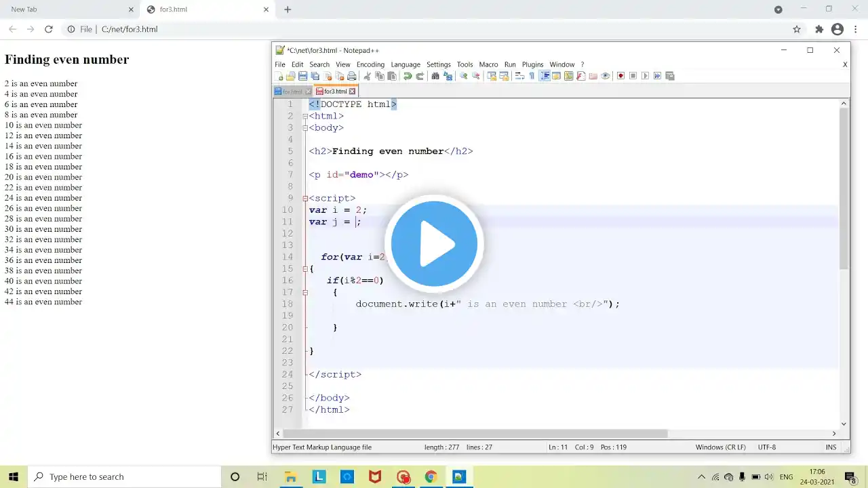The height and width of the screenshot is (488, 868).
Task: Reload the for3.html browser page
Action: pyautogui.click(x=49, y=29)
